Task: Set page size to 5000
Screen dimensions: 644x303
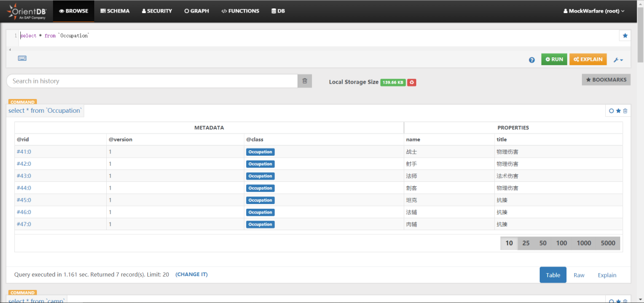Action: [608, 243]
